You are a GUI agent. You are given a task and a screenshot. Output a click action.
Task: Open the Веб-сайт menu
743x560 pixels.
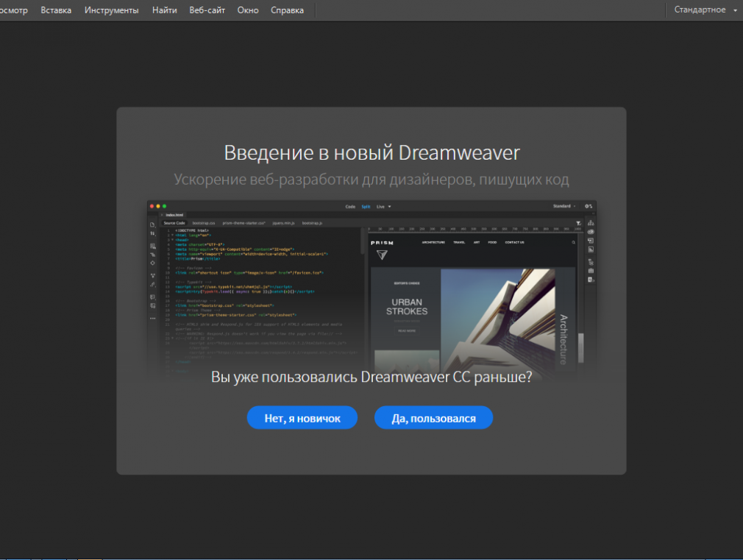click(x=207, y=10)
